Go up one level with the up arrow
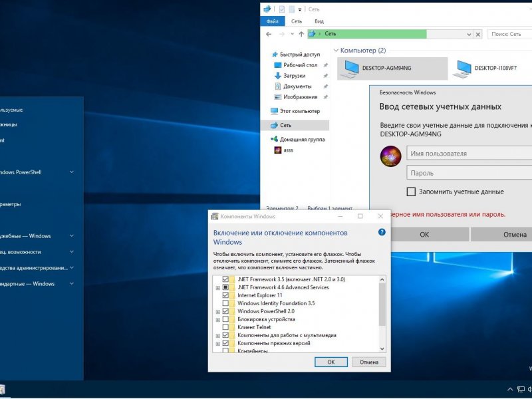 (301, 34)
